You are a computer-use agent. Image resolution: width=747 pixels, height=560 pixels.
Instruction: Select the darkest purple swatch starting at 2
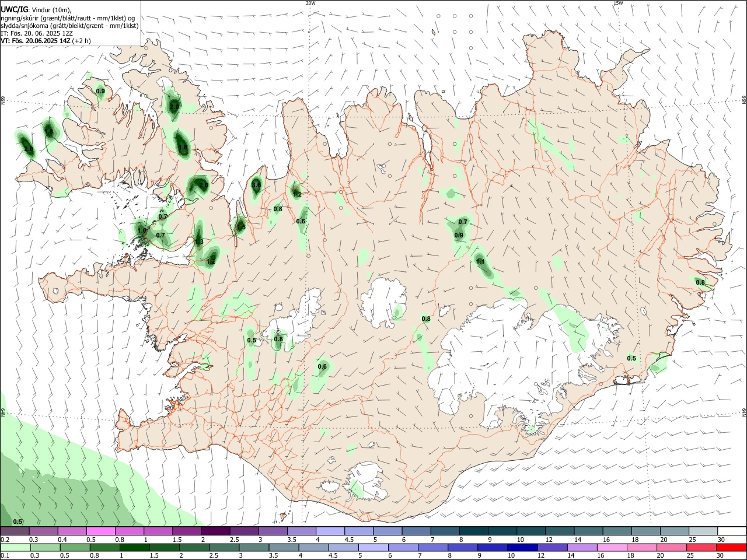tap(215, 531)
